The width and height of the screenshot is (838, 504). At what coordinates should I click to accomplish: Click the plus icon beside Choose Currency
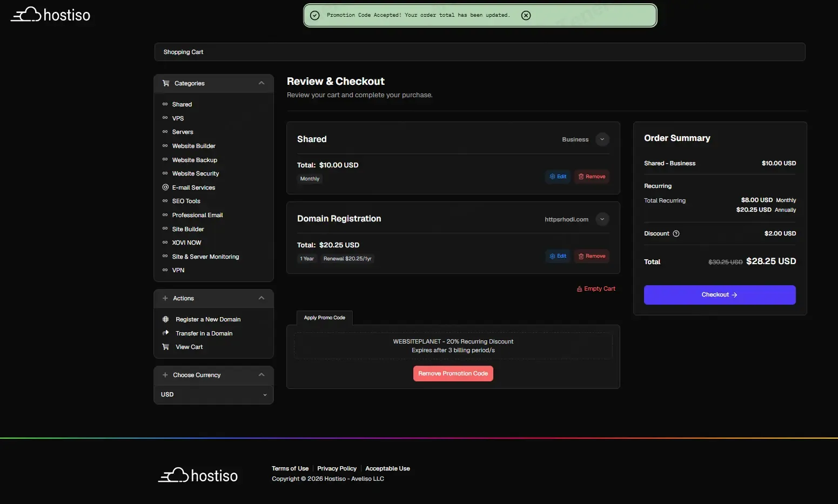(x=165, y=375)
